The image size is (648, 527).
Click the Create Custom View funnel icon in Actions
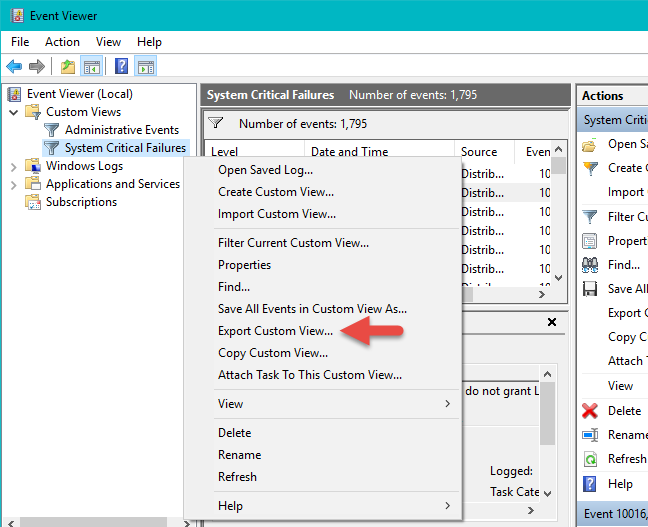(x=590, y=168)
